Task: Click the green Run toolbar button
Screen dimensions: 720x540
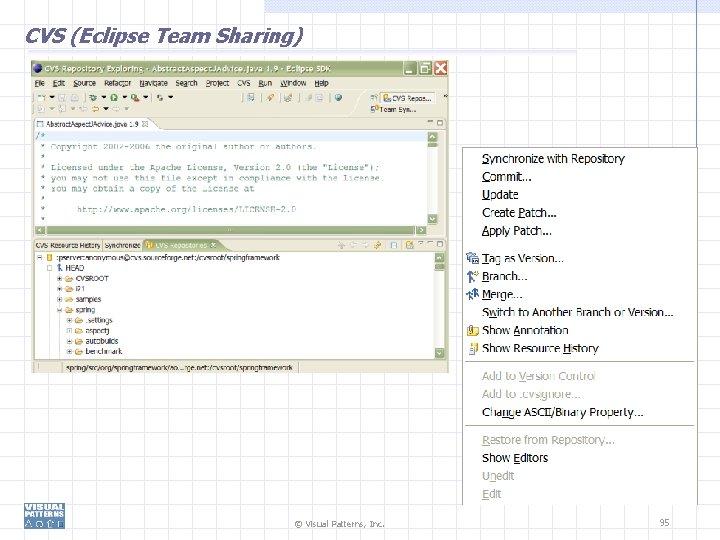Action: click(x=114, y=97)
